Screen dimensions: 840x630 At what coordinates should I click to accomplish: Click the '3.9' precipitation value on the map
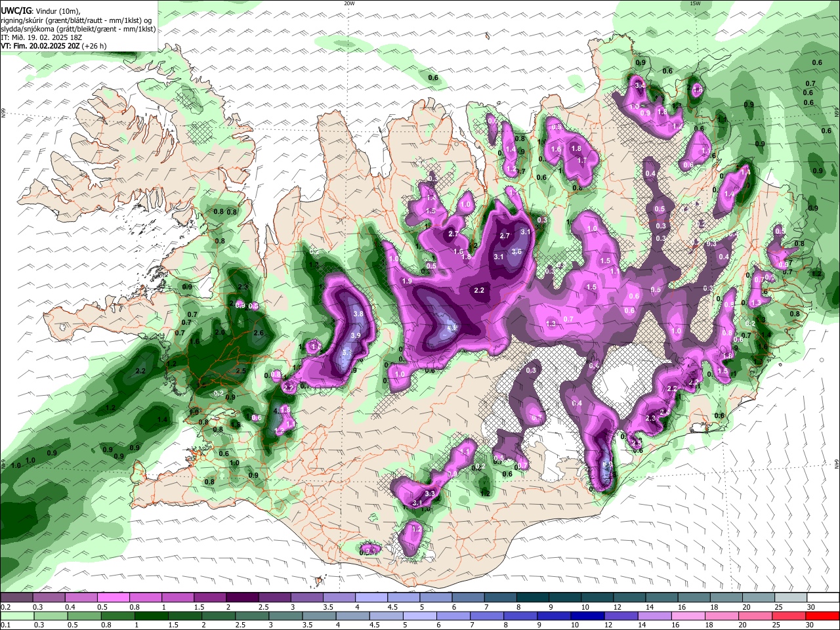coord(356,335)
